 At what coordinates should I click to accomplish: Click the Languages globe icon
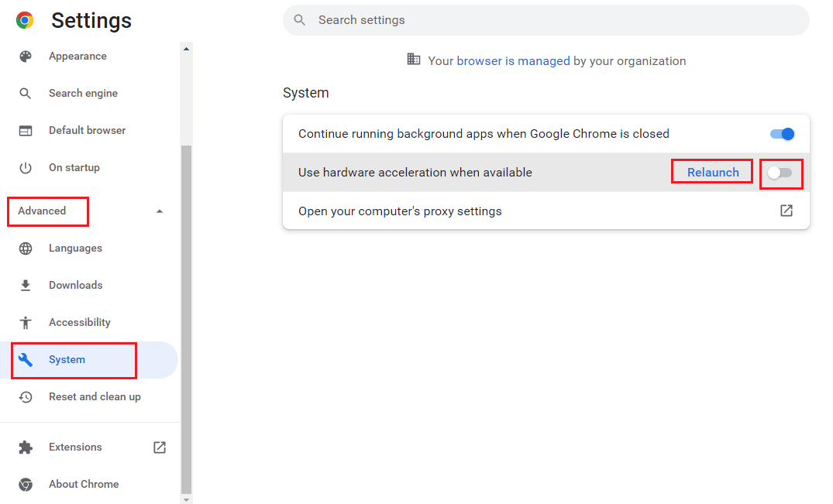click(26, 249)
